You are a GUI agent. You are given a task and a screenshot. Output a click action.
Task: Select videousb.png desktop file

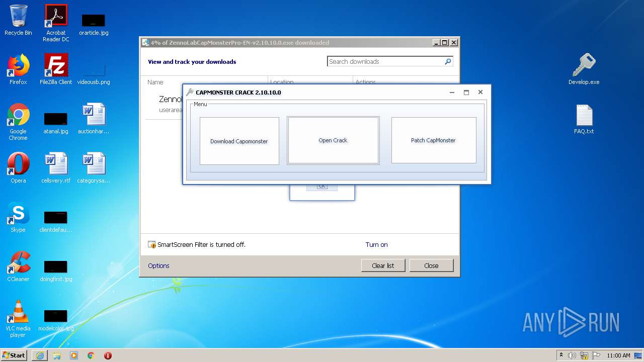pos(94,73)
